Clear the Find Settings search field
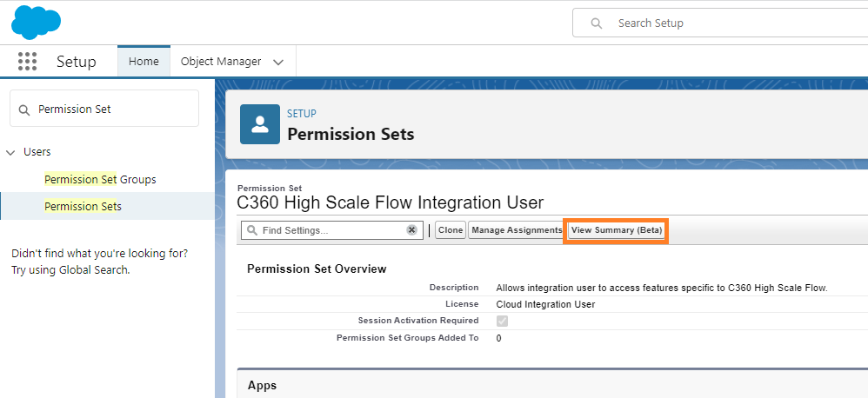This screenshot has height=398, width=868. coord(412,230)
